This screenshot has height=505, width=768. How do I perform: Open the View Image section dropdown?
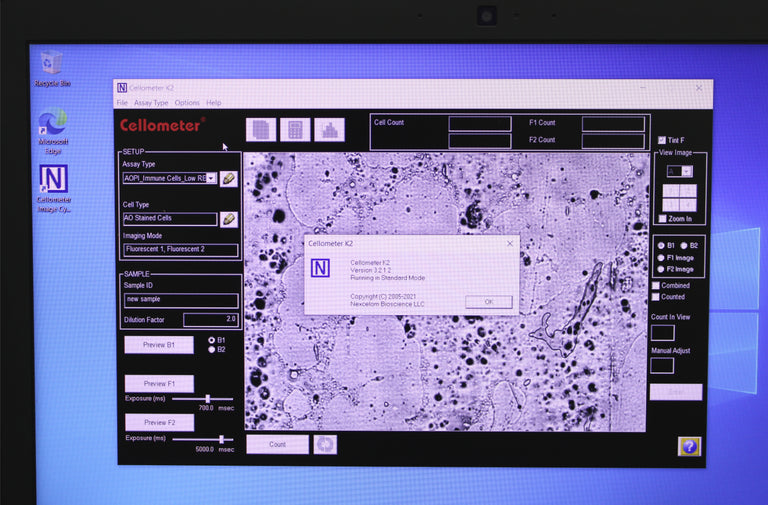click(686, 172)
